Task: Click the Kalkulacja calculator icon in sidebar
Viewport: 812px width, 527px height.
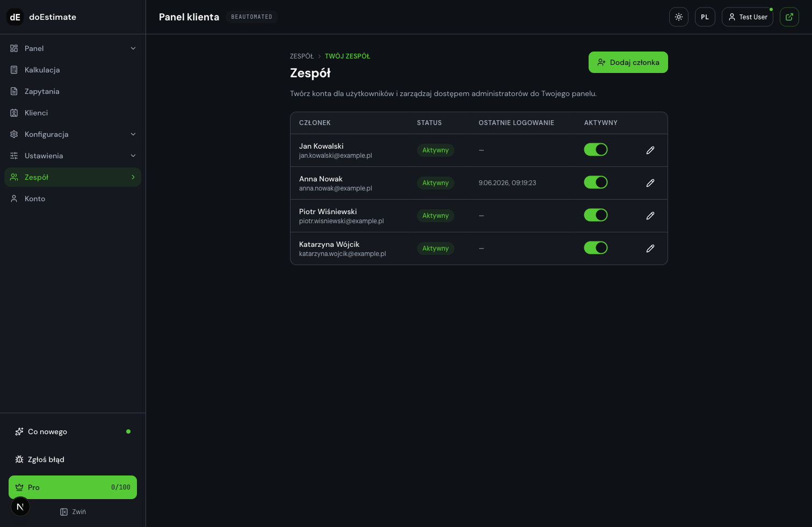Action: 14,70
